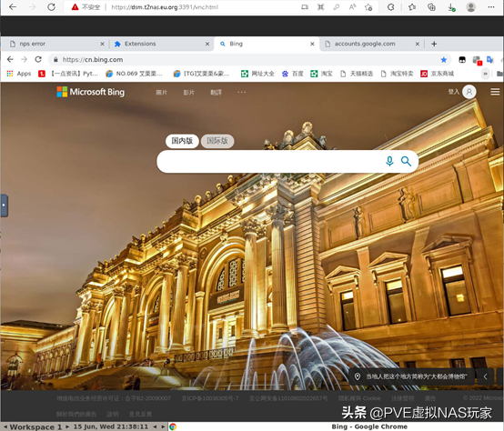Image resolution: width=504 pixels, height=431 pixels.
Task: Select the Bing tab
Action: (x=267, y=44)
